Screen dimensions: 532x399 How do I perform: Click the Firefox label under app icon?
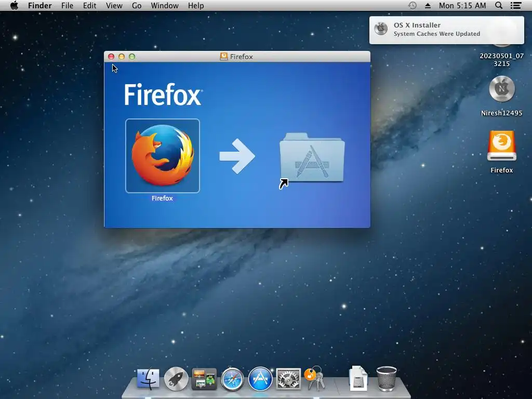click(162, 198)
